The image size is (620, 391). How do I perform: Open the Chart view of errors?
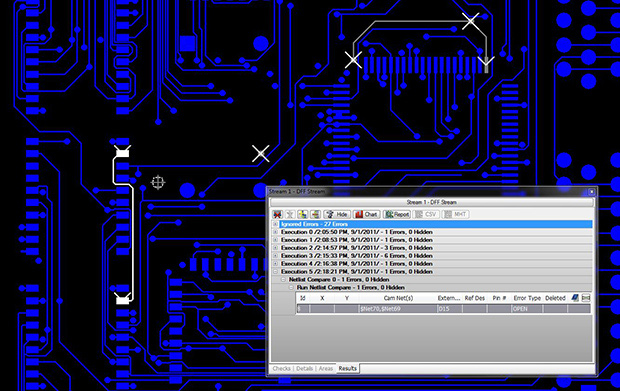point(366,214)
